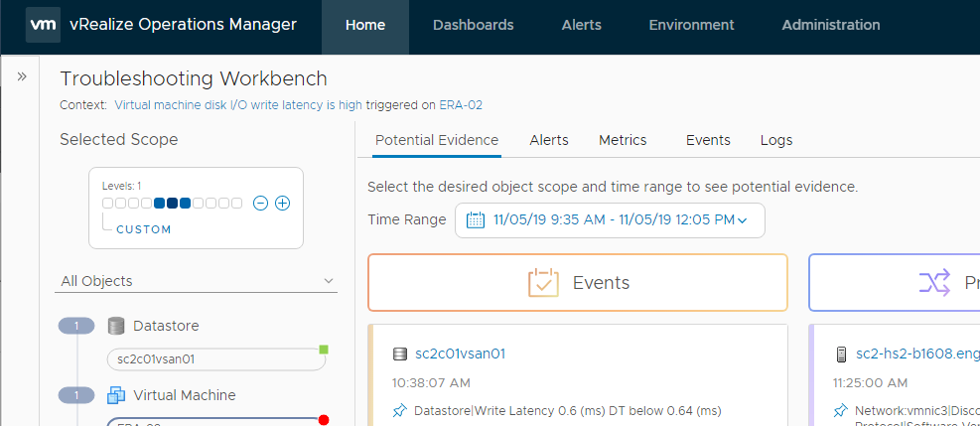Open the high write latency alert link

coord(238,104)
